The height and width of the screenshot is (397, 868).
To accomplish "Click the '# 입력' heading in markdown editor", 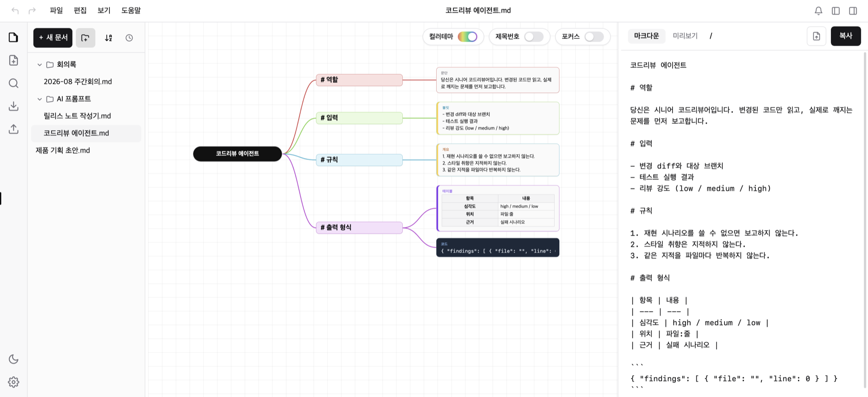I will click(x=641, y=144).
